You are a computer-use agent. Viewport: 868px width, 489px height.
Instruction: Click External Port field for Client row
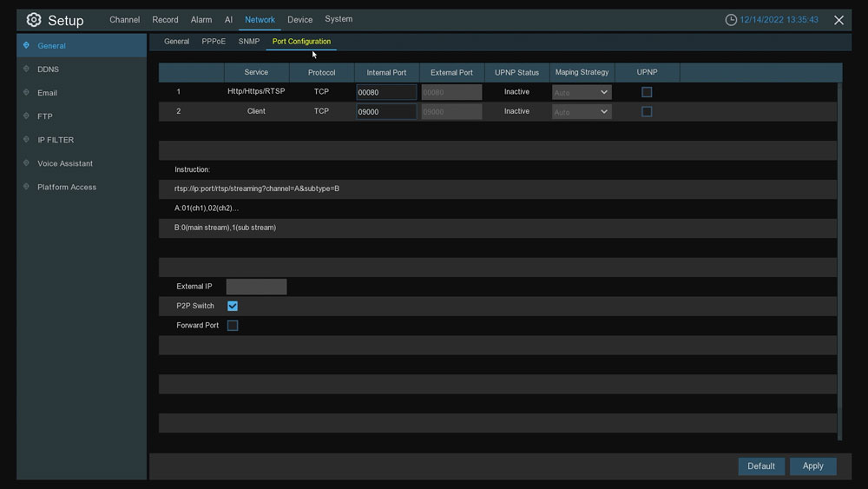451,111
